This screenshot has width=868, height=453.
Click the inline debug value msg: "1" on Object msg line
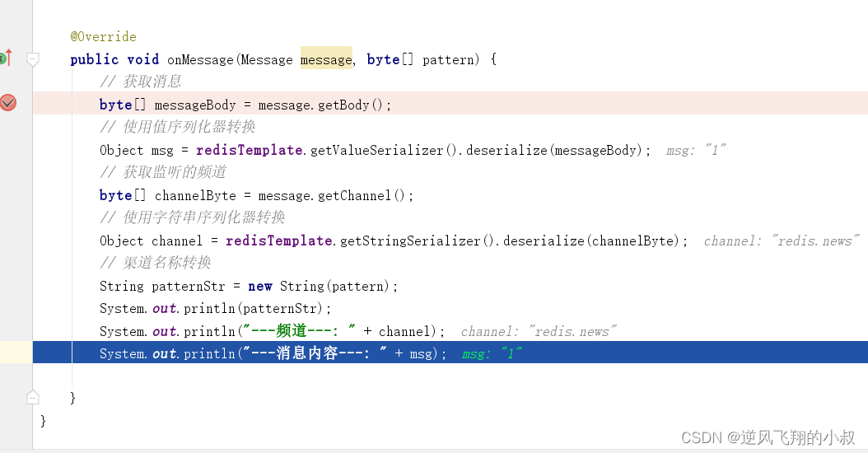695,151
